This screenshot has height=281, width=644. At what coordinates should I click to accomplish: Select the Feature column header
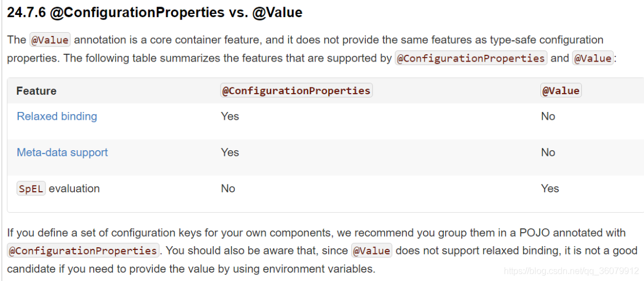[37, 91]
